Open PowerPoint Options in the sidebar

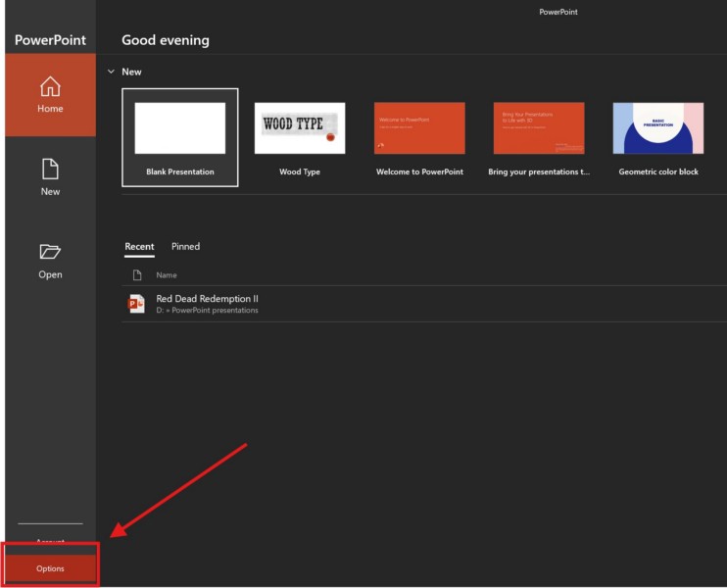50,568
